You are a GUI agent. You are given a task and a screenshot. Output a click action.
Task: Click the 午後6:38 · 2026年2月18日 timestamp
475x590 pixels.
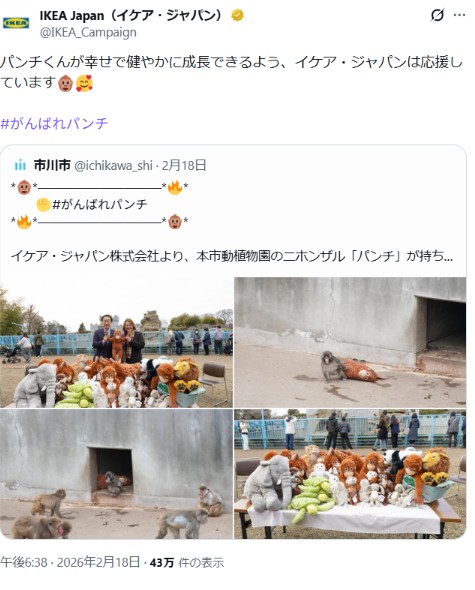coord(70,562)
